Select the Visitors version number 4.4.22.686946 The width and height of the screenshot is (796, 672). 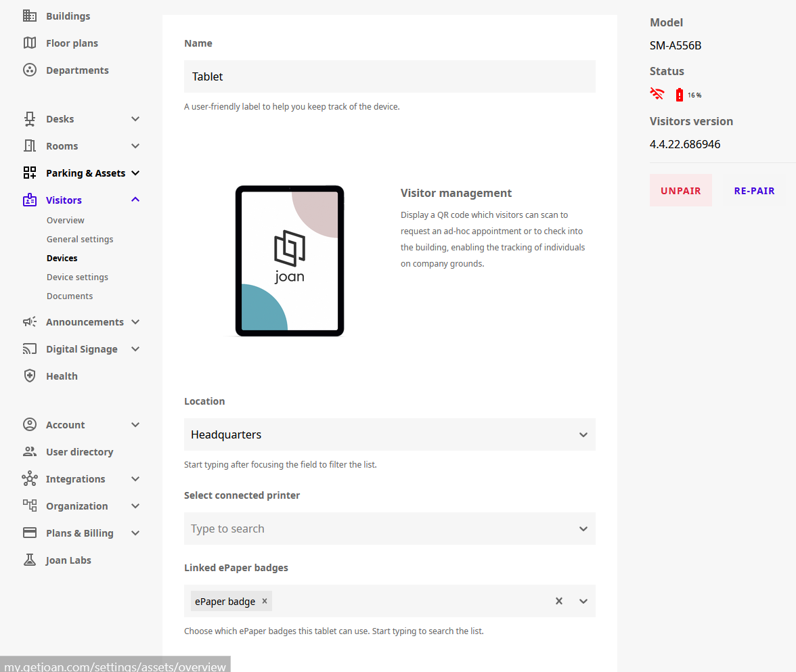[x=685, y=144]
